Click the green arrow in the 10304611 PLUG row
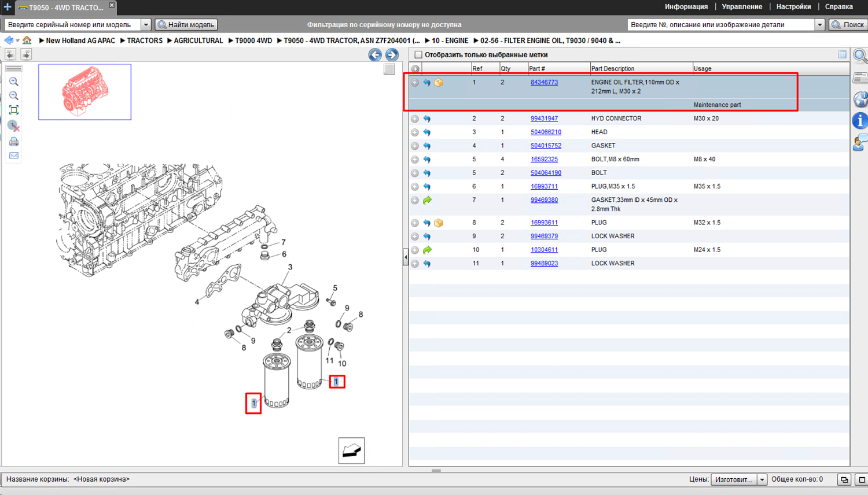The image size is (868, 495). point(427,250)
